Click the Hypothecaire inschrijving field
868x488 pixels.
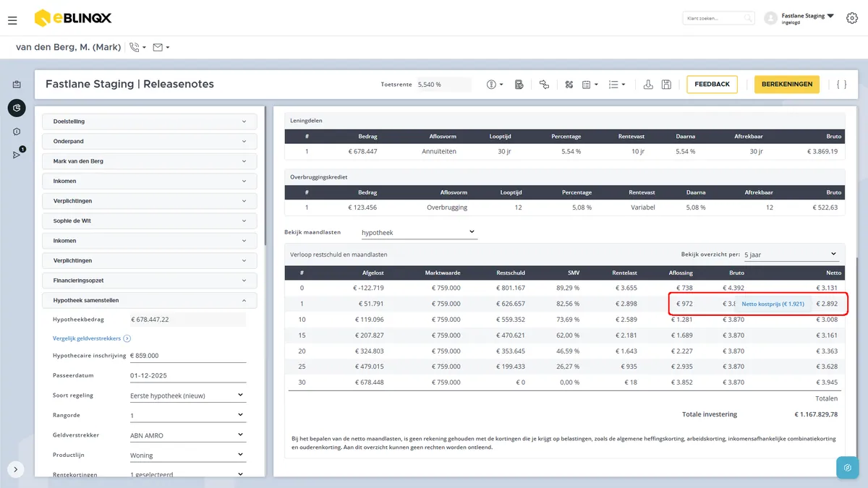click(x=187, y=356)
